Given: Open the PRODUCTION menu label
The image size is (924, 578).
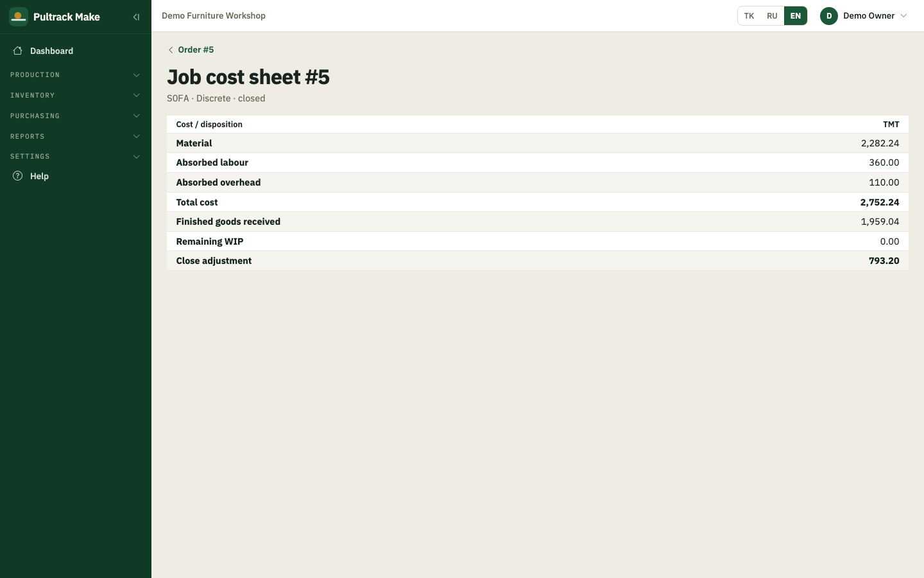Looking at the screenshot, I should point(35,75).
